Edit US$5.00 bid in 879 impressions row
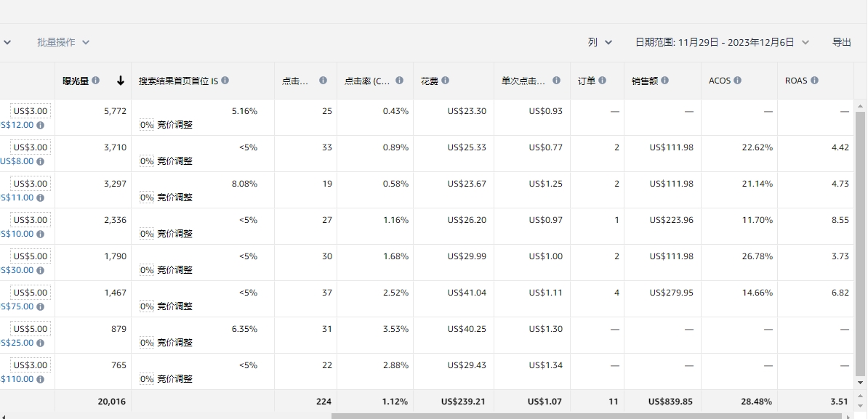868x419 pixels. point(31,329)
